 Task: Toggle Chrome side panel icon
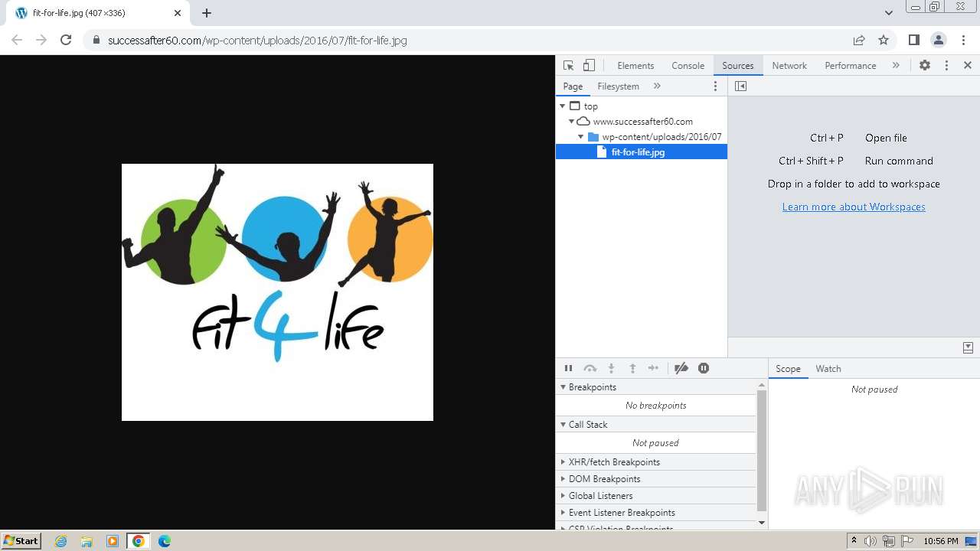914,40
